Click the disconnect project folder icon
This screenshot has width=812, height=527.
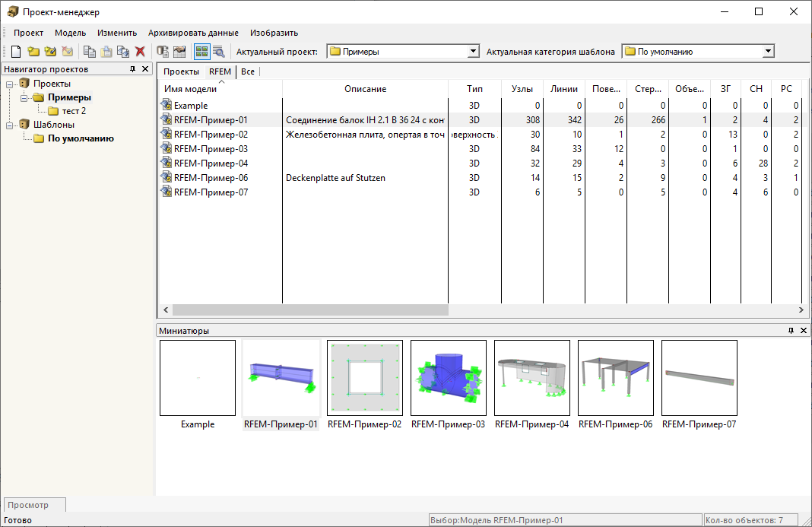pos(68,51)
